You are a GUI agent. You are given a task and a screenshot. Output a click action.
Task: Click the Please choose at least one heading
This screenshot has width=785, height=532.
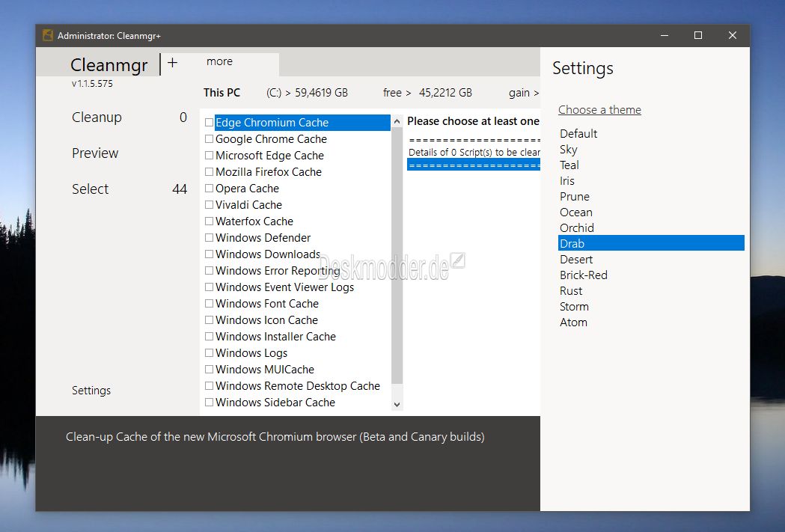473,121
